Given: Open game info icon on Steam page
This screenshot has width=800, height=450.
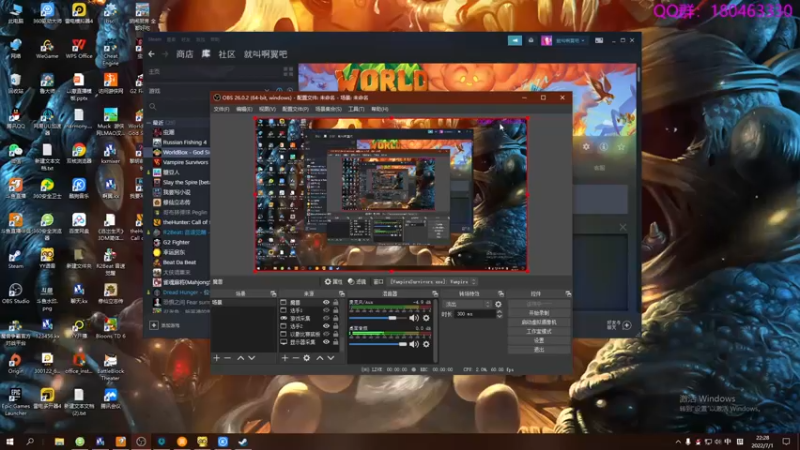Looking at the screenshot, I should point(604,147).
